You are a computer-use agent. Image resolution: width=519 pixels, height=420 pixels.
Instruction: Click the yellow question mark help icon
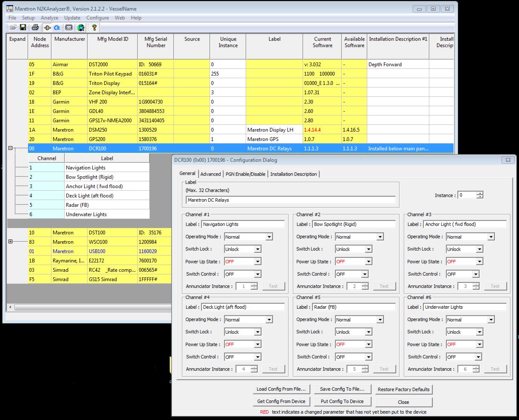tap(94, 28)
